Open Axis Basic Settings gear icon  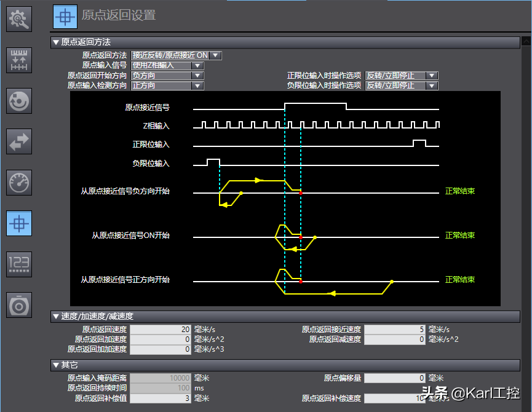[x=19, y=19]
